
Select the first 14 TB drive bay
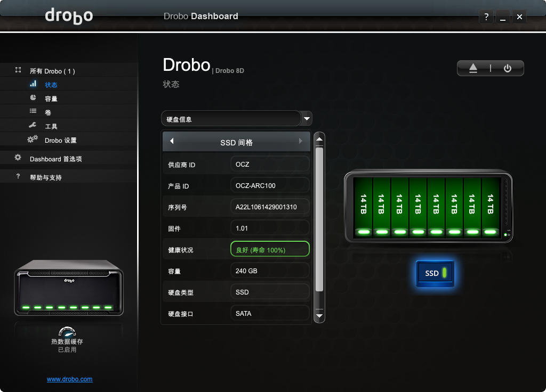(364, 208)
